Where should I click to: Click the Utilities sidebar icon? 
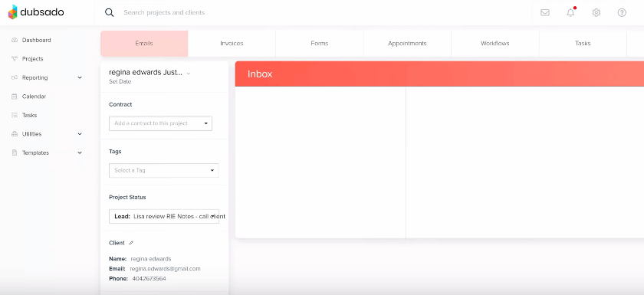pos(15,134)
